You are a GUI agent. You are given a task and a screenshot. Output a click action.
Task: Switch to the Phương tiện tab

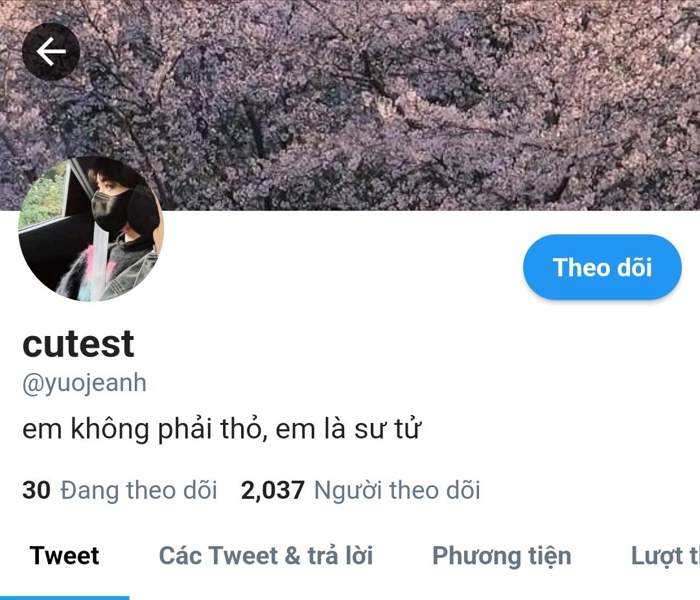502,557
